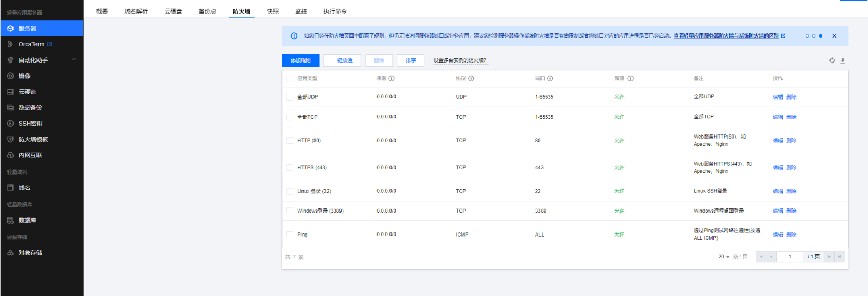Delete the Windows登录 (3389) rule

click(791, 211)
